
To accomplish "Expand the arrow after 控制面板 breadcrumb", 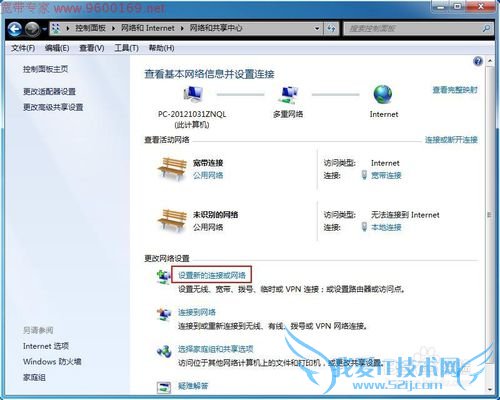I will [113, 29].
